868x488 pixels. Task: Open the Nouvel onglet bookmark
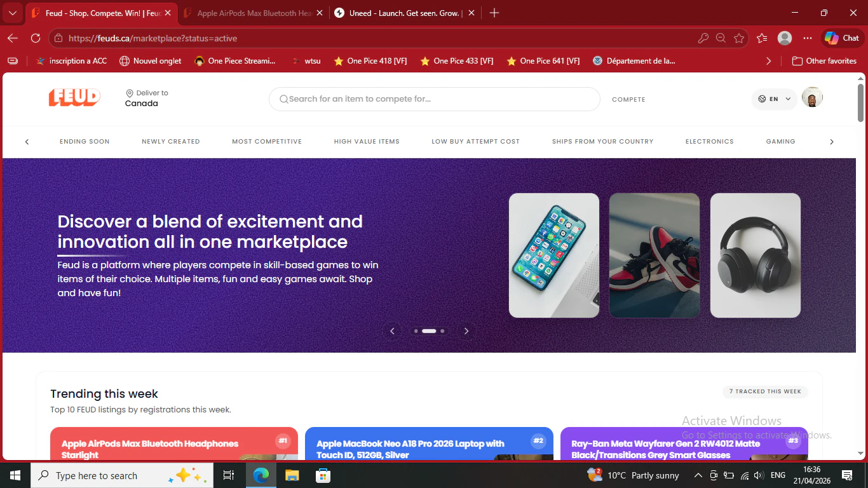click(151, 61)
